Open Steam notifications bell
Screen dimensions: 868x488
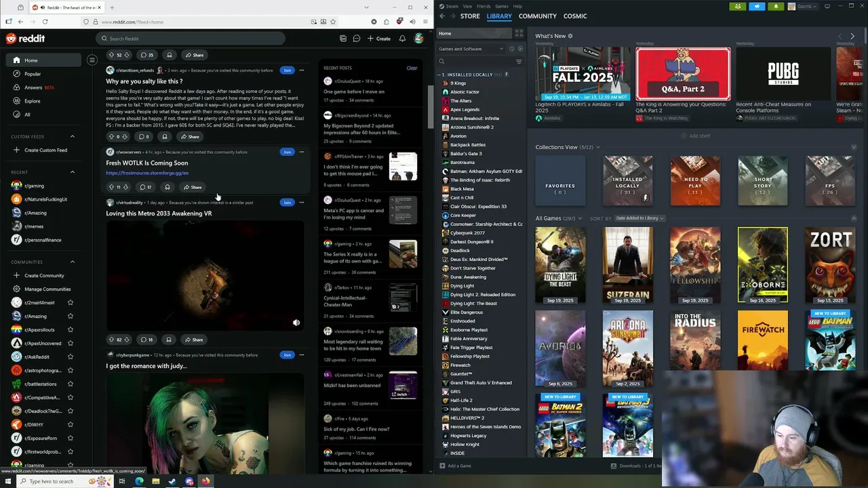point(776,6)
